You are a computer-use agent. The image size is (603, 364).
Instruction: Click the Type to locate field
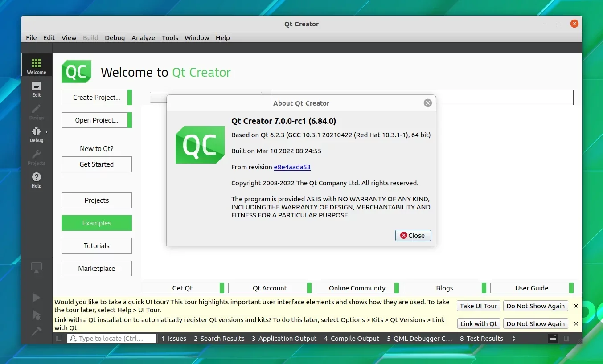[111, 339]
